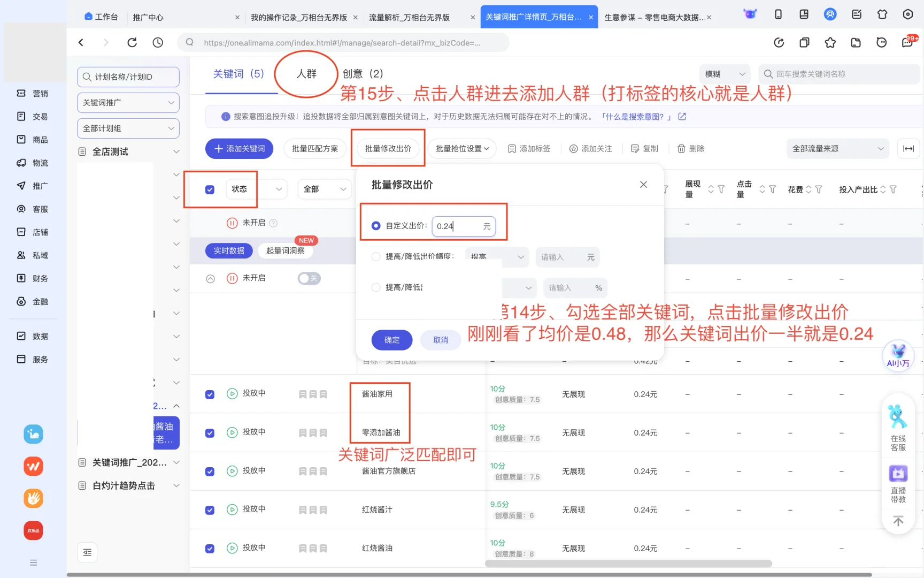Open 在线客服 online customer service
The width and height of the screenshot is (924, 578).
tap(898, 425)
